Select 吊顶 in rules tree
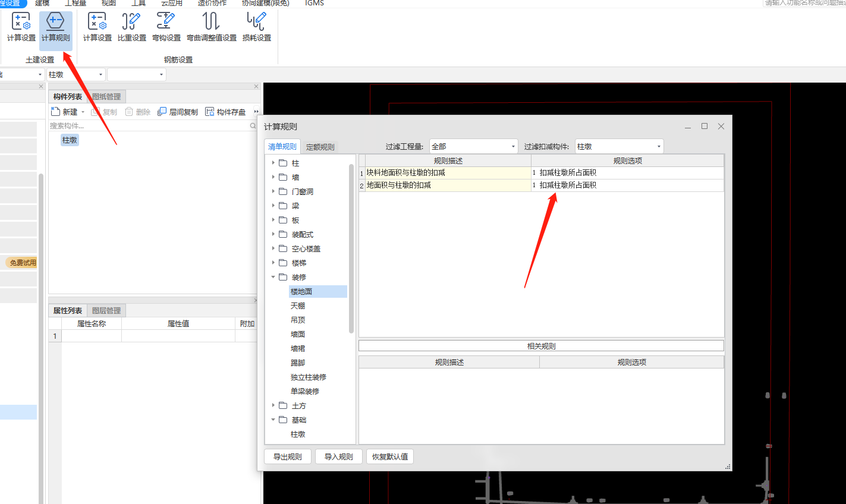The height and width of the screenshot is (504, 846). coord(298,320)
